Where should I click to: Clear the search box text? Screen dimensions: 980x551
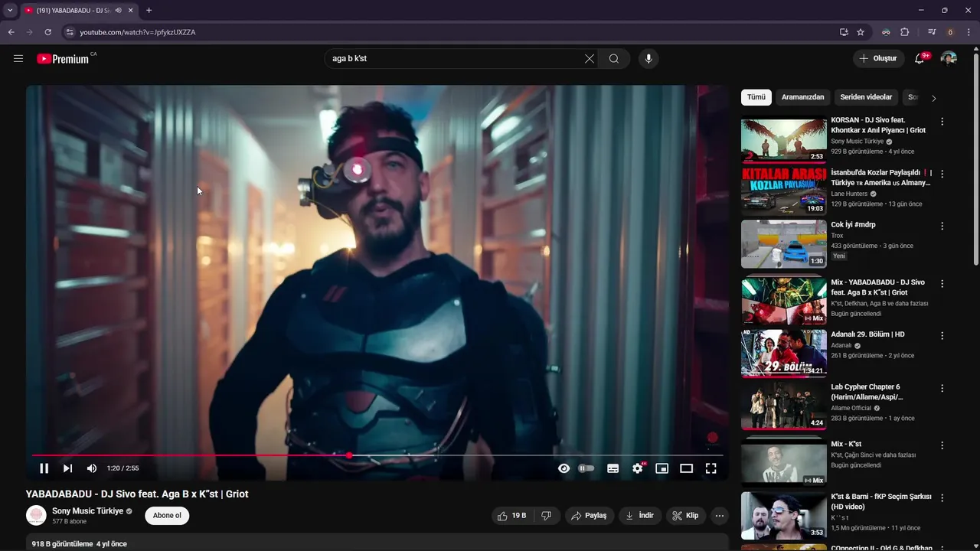coord(590,59)
